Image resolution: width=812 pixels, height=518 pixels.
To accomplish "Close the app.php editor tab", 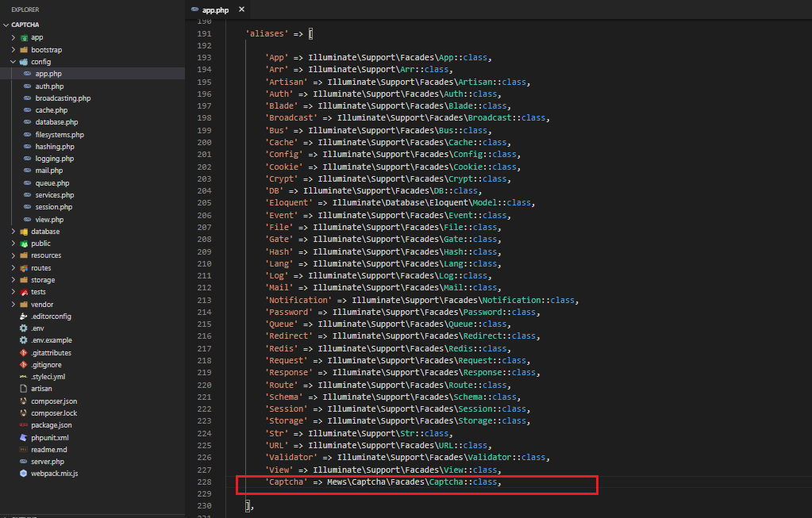I will pos(241,10).
